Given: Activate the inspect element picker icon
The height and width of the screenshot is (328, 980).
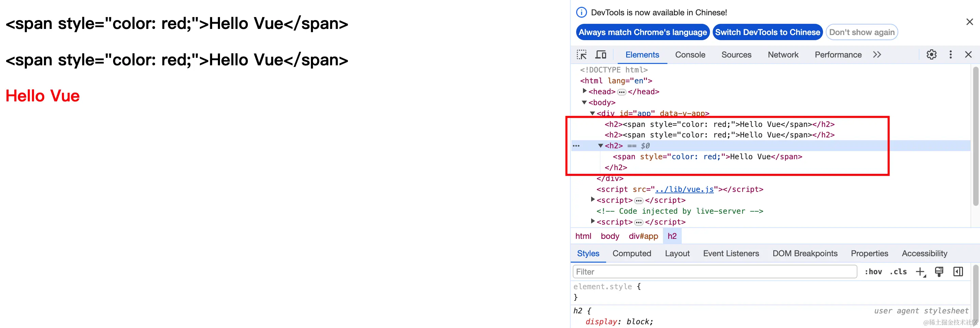Looking at the screenshot, I should (581, 55).
